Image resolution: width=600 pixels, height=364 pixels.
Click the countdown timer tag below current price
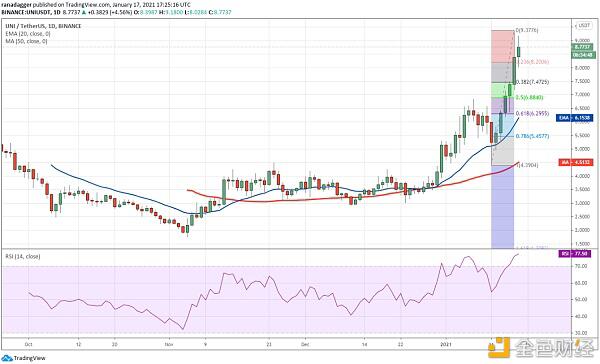pyautogui.click(x=583, y=55)
